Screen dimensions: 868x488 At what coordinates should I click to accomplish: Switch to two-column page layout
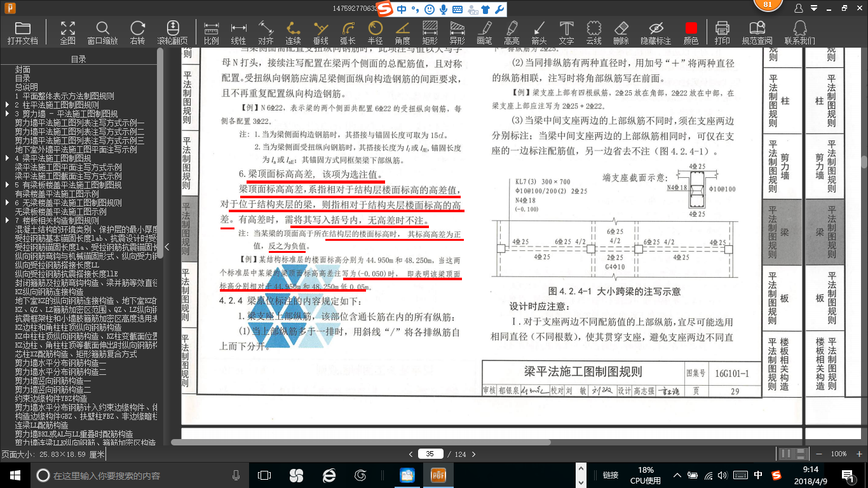785,454
